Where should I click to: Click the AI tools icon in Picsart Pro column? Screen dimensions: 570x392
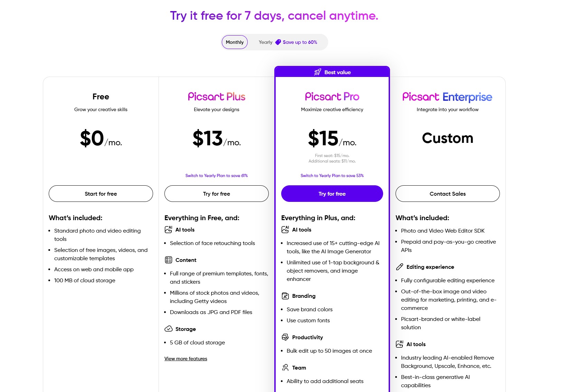click(285, 229)
